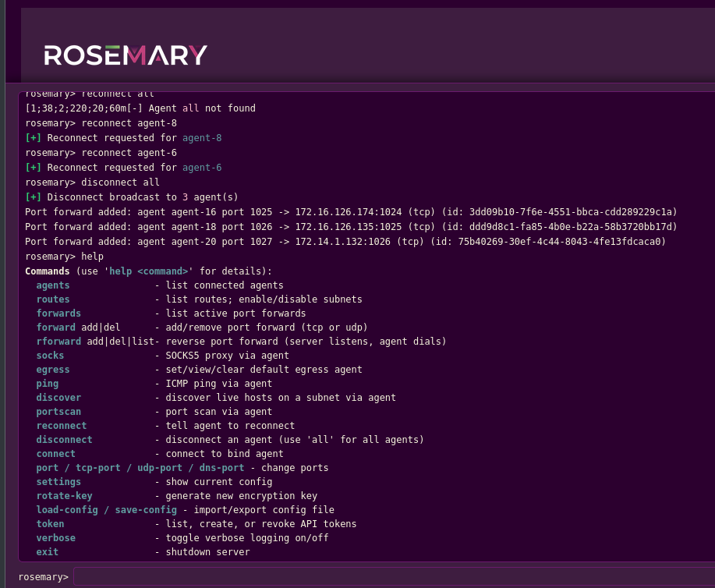
Task: Click highlighted 'agent-8' in reconnect output
Action: click(x=202, y=138)
